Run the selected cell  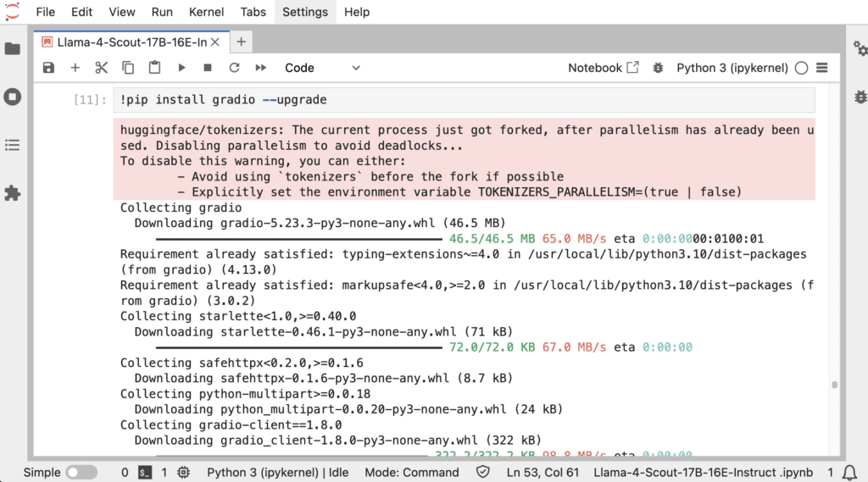pos(181,68)
